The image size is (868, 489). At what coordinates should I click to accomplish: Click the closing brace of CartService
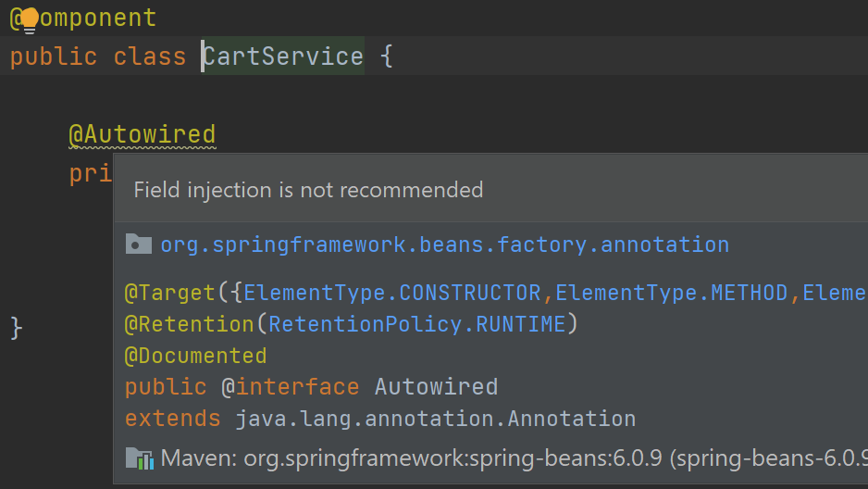click(x=16, y=327)
